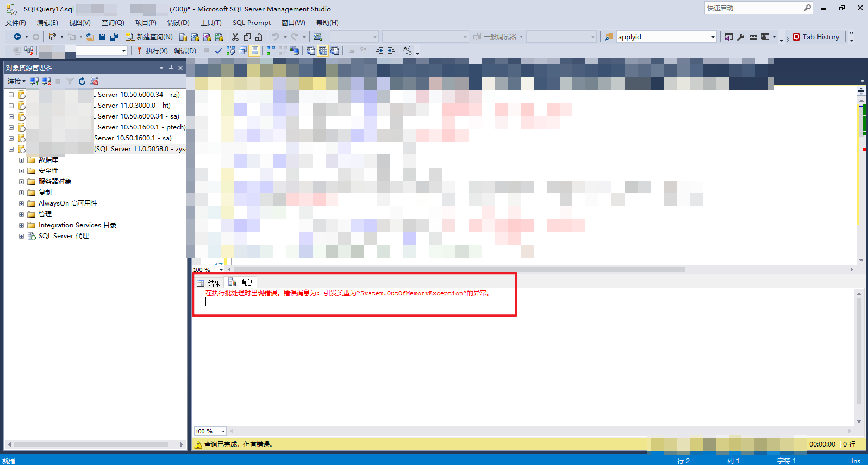Screen dimensions: 868x465
Task: Open the applyid find dropdown
Action: pyautogui.click(x=713, y=37)
